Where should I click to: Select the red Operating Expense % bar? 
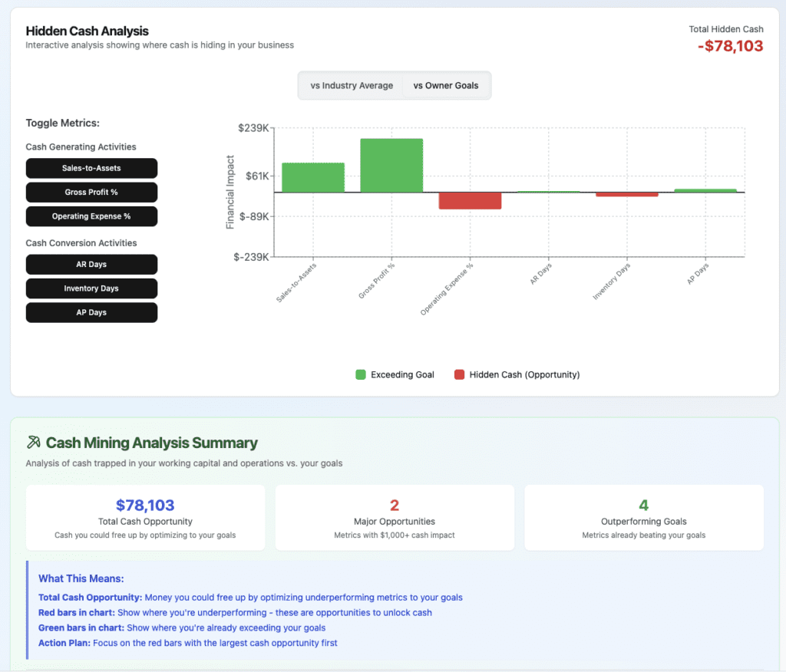click(470, 200)
